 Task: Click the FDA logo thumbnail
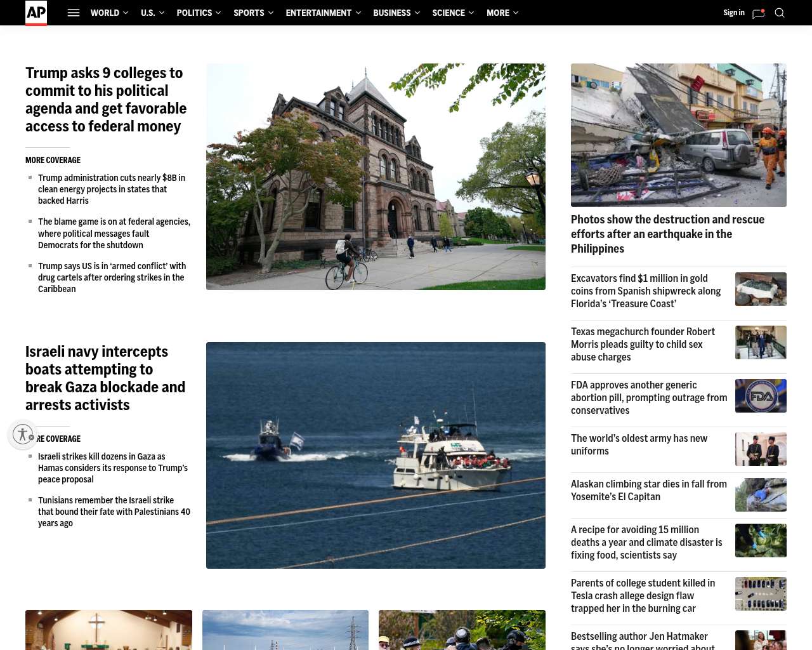click(761, 395)
